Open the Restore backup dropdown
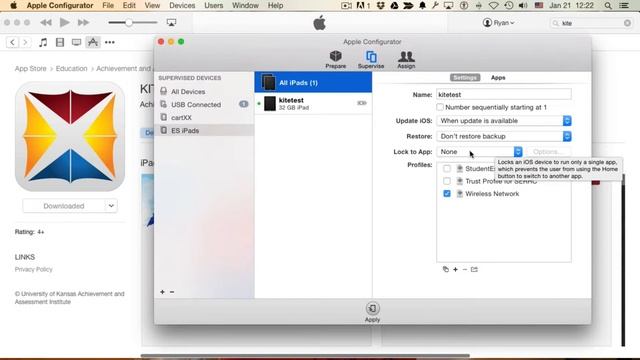This screenshot has width=640, height=360. pyautogui.click(x=504, y=136)
